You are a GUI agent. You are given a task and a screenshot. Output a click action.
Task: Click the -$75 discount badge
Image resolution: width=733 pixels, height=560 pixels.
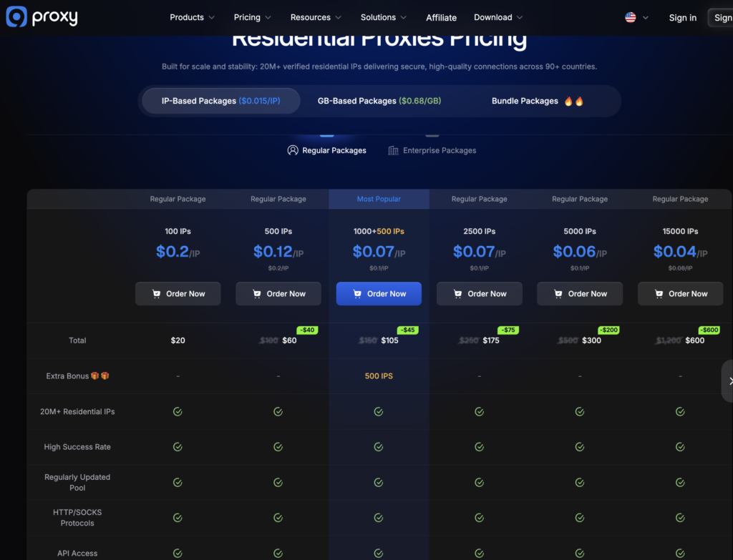[x=508, y=330]
